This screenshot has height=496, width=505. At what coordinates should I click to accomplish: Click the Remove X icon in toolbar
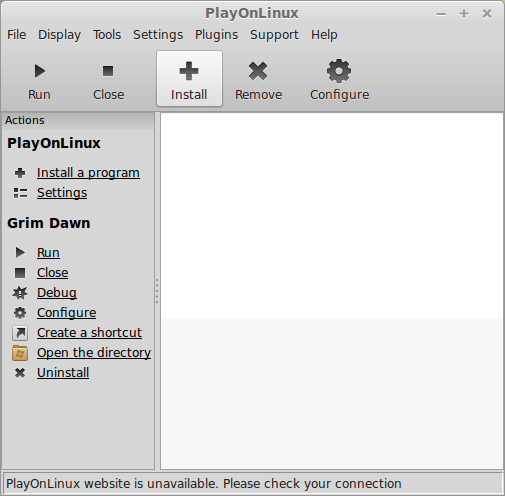click(x=258, y=71)
